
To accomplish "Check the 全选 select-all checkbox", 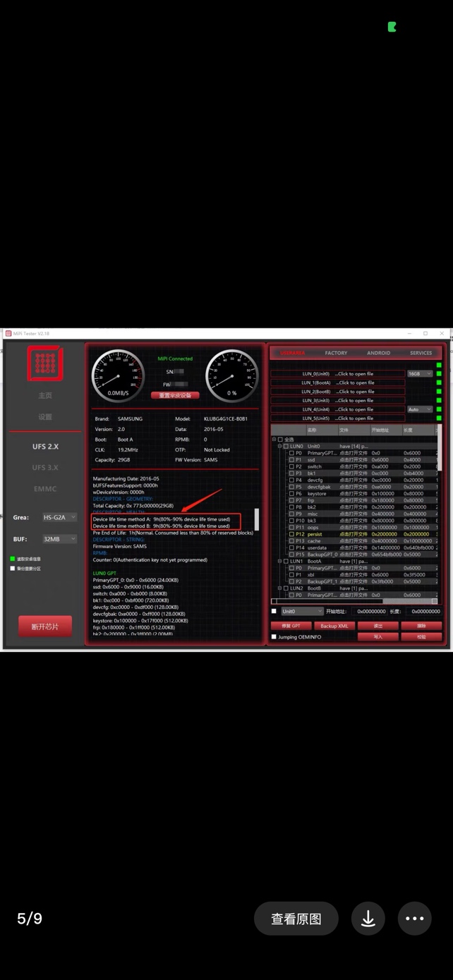I will click(x=280, y=440).
